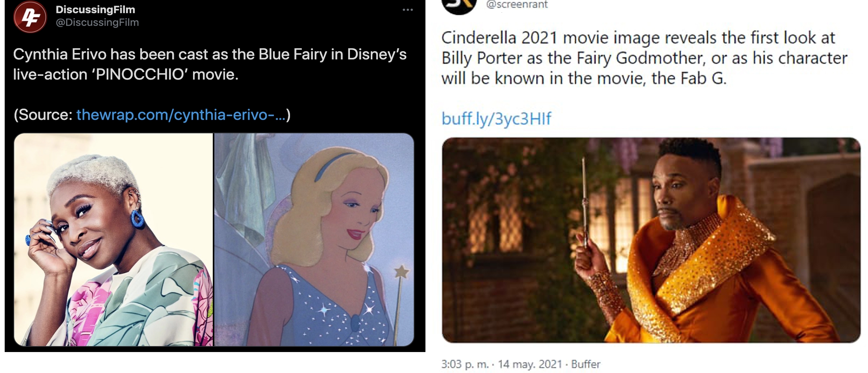
Task: Click the 14 may. 2021 date
Action: pyautogui.click(x=530, y=364)
